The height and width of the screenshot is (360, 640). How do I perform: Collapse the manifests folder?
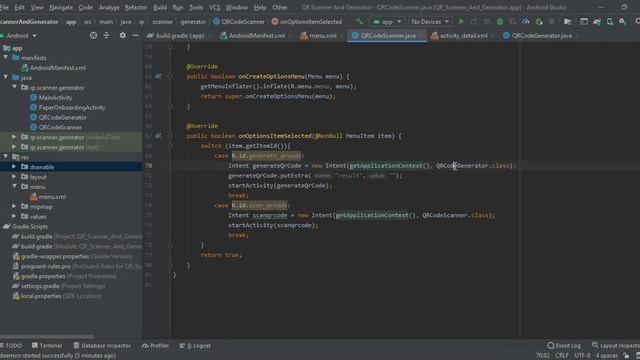pos(5,58)
